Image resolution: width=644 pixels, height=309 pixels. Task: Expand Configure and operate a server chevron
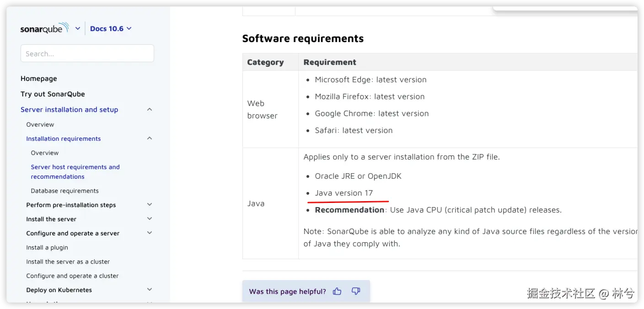coord(150,233)
